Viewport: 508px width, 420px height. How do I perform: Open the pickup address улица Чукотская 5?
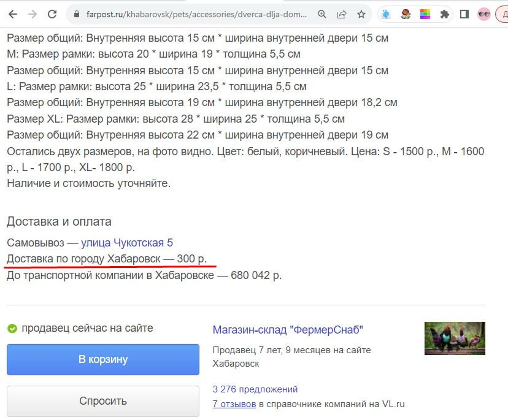coord(127,243)
